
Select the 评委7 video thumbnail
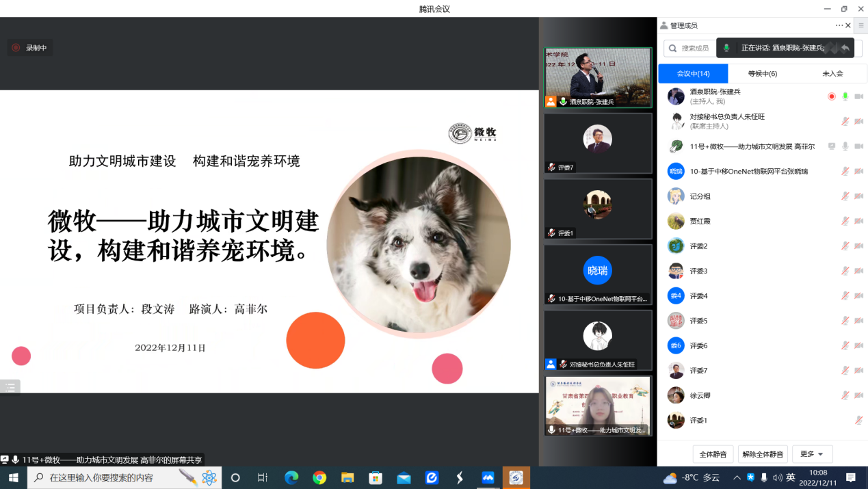click(x=598, y=143)
